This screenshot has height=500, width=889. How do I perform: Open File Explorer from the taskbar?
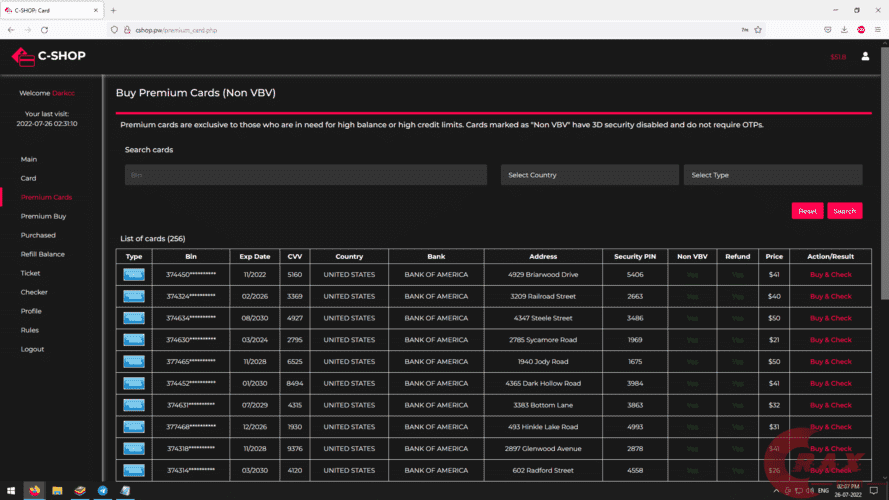pyautogui.click(x=57, y=490)
